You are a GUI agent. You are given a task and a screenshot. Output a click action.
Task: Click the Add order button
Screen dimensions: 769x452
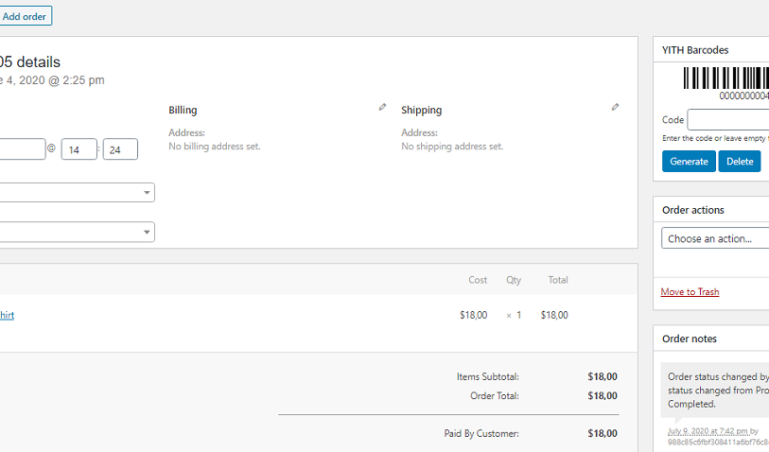[x=24, y=16]
